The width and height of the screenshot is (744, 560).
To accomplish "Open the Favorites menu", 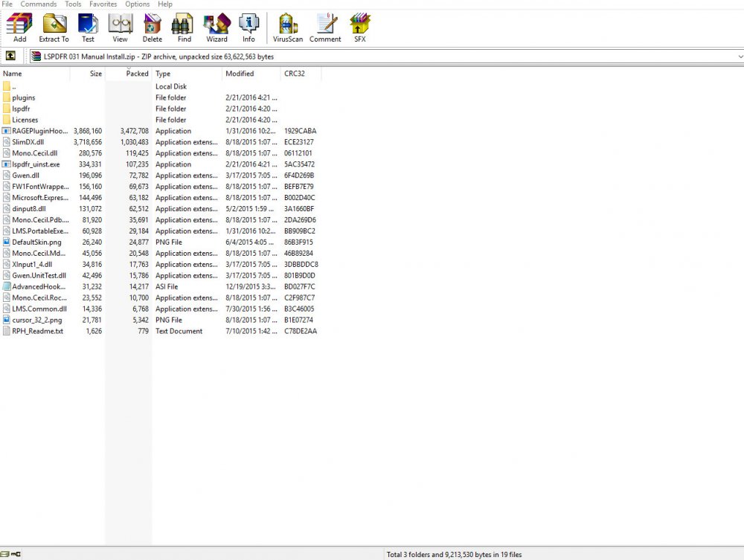I will pos(103,4).
